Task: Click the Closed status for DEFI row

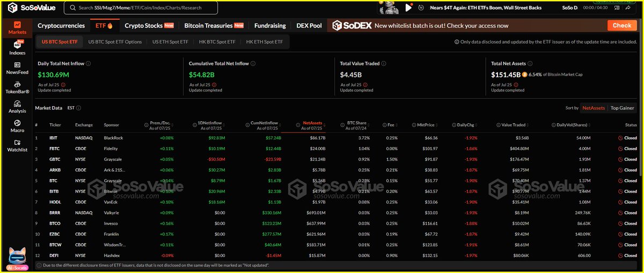Action: pos(627,256)
